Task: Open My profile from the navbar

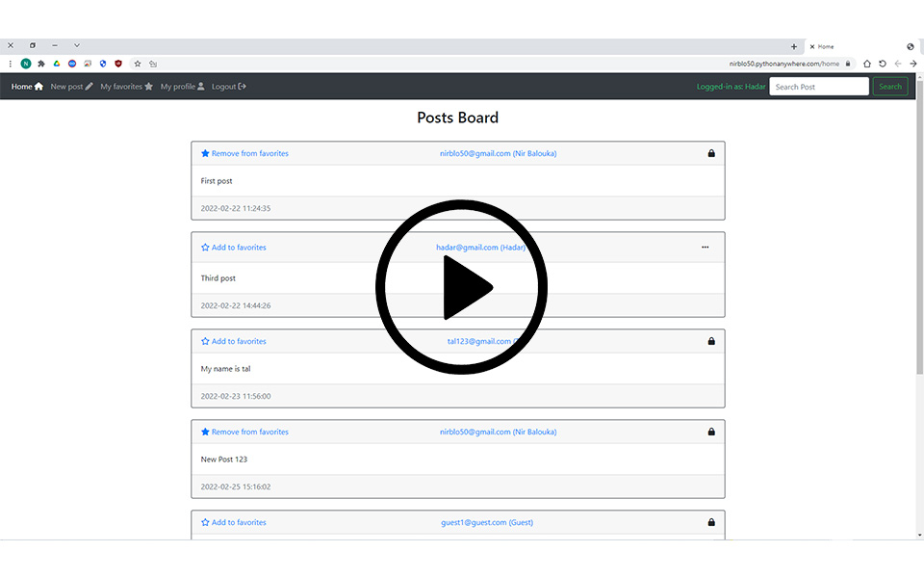Action: point(182,87)
